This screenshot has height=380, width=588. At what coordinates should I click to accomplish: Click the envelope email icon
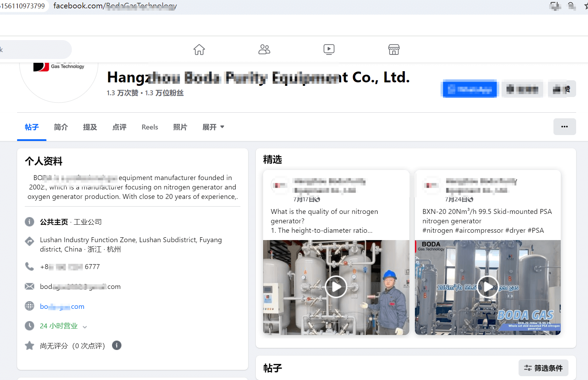30,286
